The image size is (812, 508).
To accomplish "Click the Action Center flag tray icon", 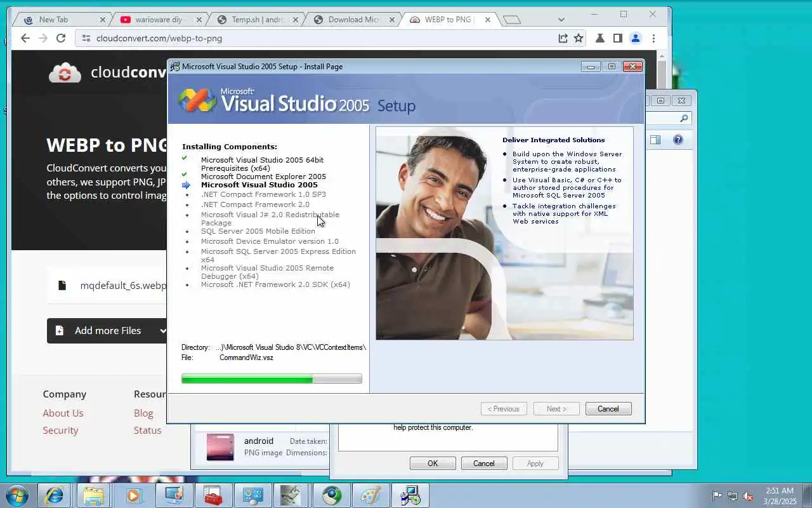I will (x=717, y=496).
